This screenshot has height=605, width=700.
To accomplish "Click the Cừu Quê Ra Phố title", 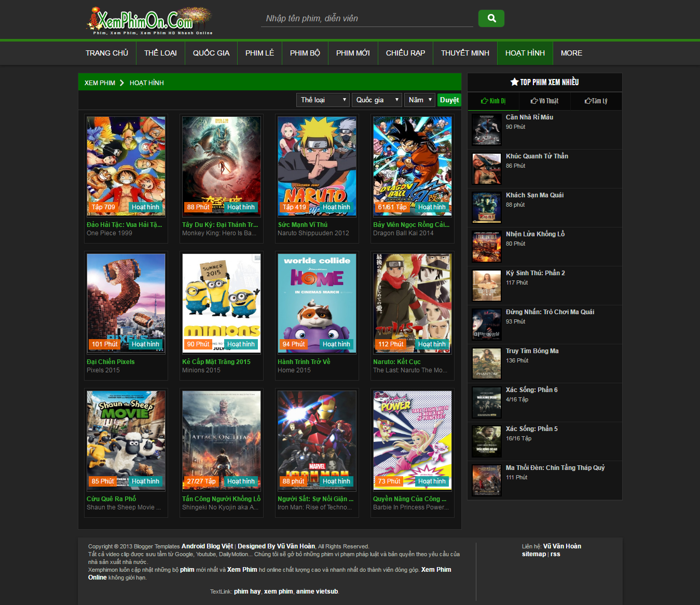I will (x=112, y=499).
